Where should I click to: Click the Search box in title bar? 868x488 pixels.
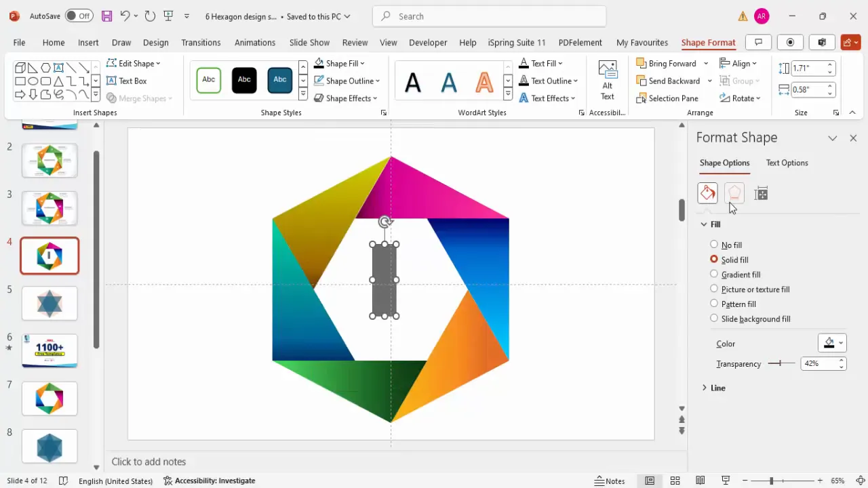point(490,16)
